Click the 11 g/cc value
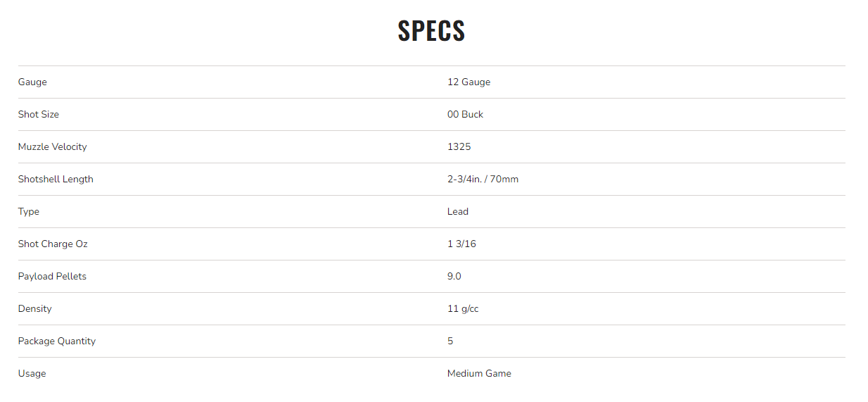 (463, 308)
